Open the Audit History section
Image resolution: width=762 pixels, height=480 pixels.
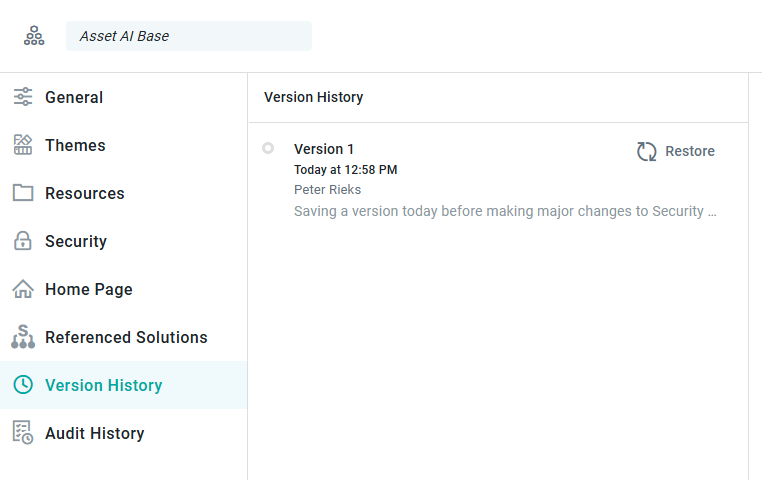pos(123,433)
